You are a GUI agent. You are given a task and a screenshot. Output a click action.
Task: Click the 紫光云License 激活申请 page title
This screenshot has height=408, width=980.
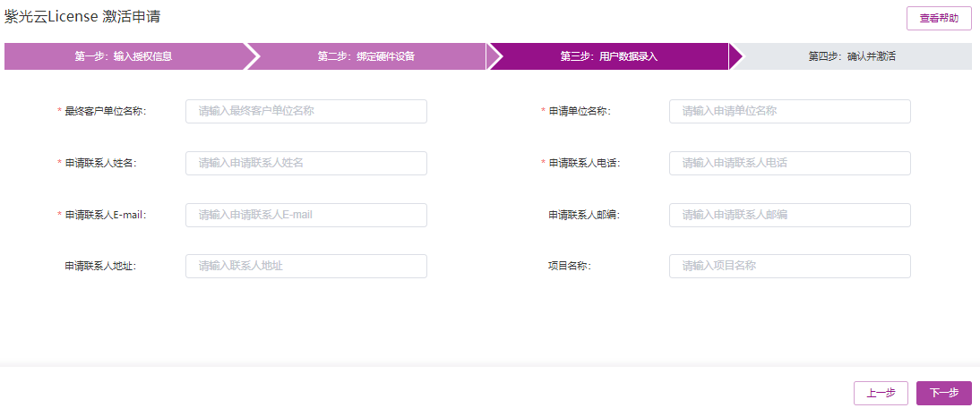82,18
